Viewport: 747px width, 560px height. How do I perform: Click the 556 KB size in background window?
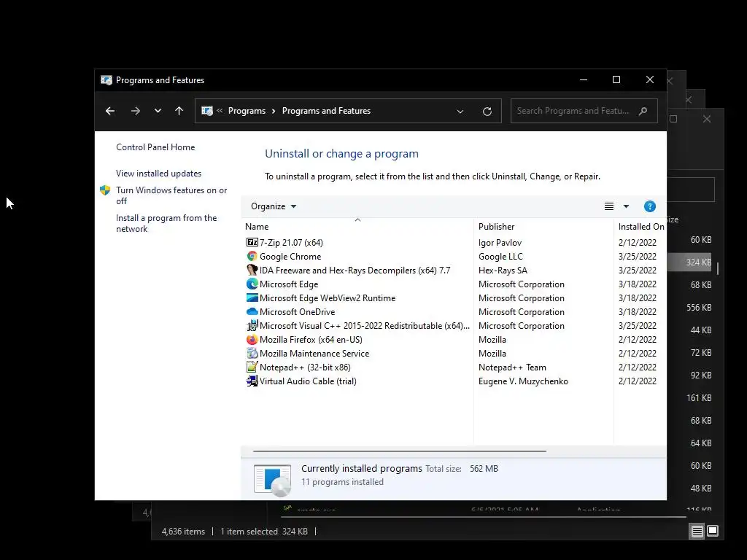699,308
